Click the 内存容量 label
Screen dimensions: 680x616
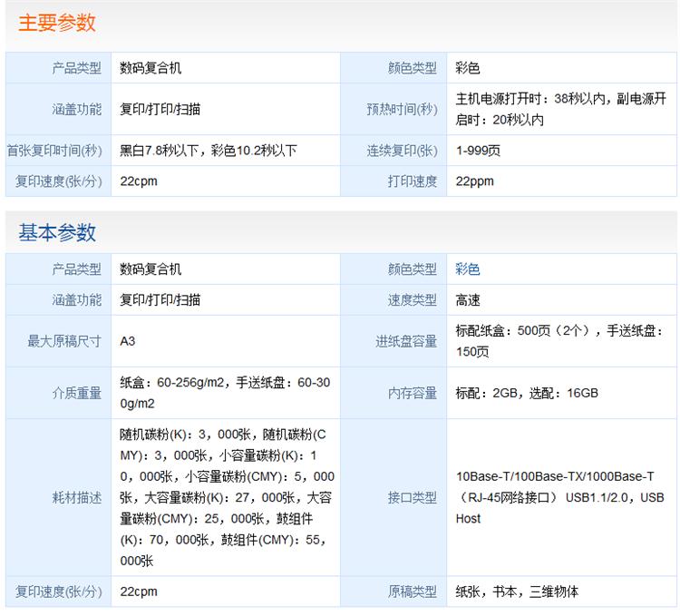tap(413, 393)
